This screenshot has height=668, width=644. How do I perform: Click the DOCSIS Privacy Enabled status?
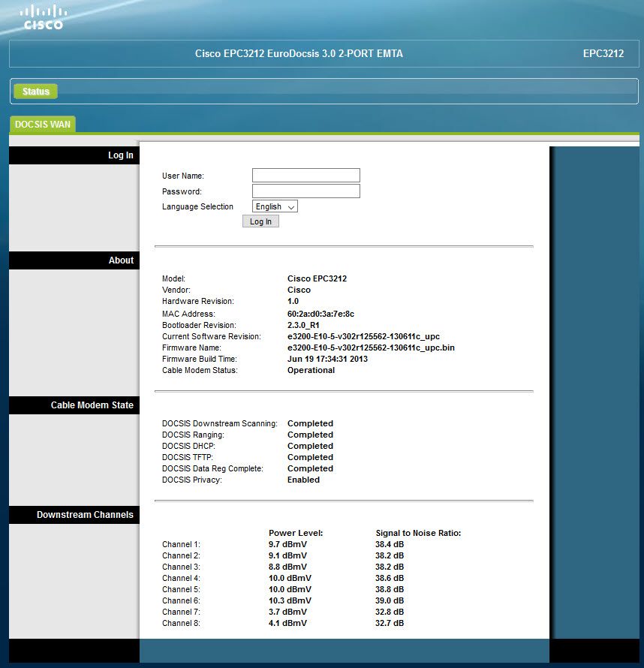[x=303, y=480]
